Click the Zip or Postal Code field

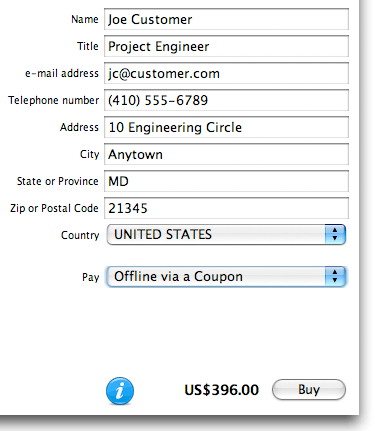(x=226, y=208)
